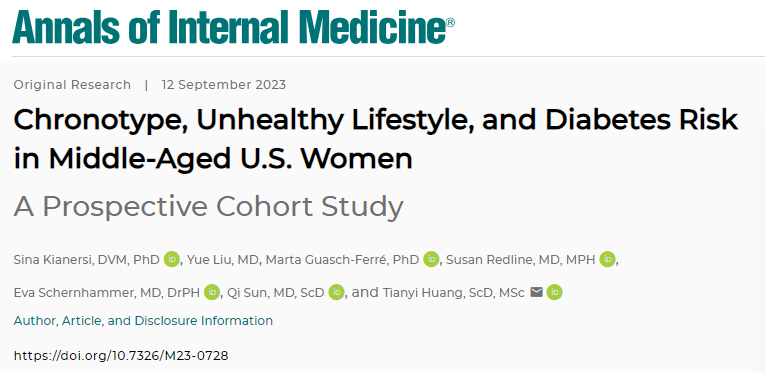This screenshot has height=372, width=765.
Task: Select author name Tianyi Huang, ScD, MSc
Action: [454, 292]
